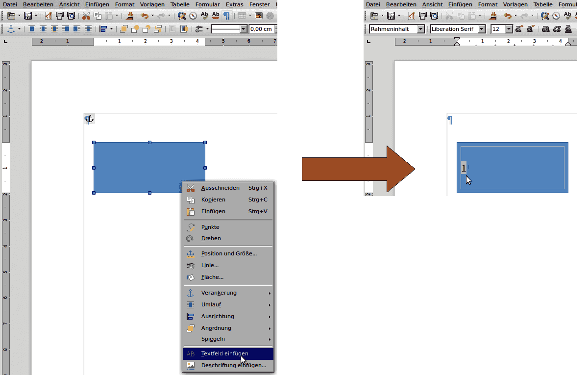Open the Rahmeninhalt paragraph style dropdown
The height and width of the screenshot is (375, 588).
click(420, 29)
